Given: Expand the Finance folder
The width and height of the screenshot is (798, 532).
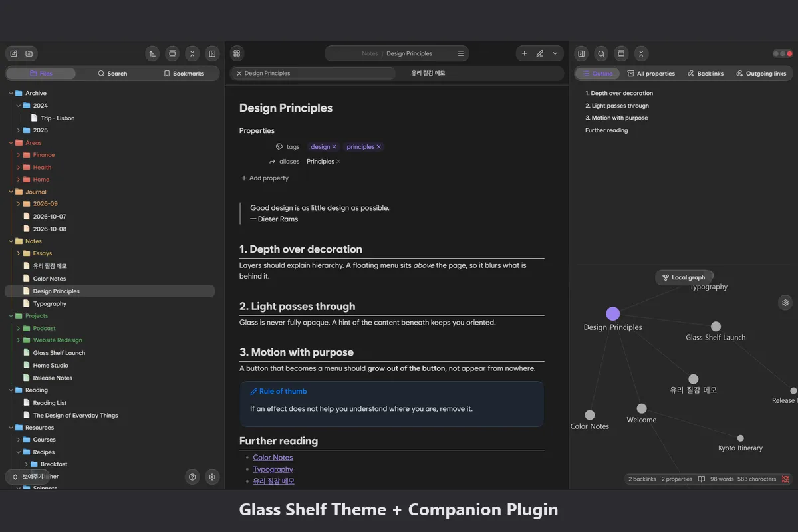Looking at the screenshot, I should (19, 155).
